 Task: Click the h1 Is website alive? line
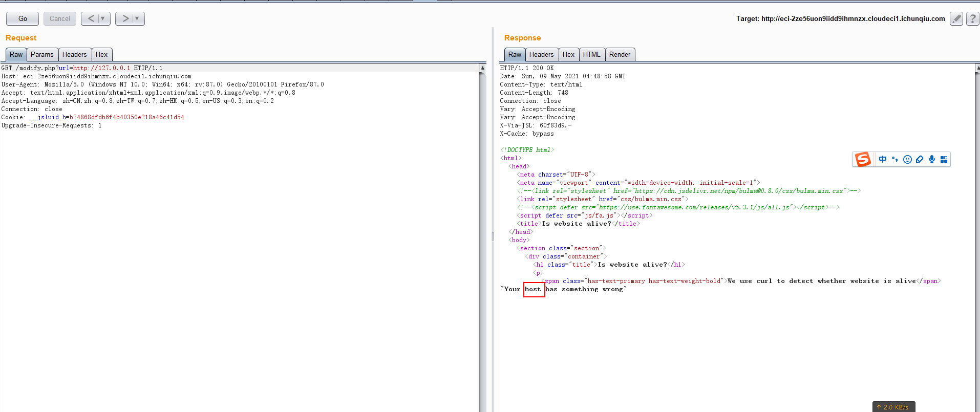click(x=609, y=265)
